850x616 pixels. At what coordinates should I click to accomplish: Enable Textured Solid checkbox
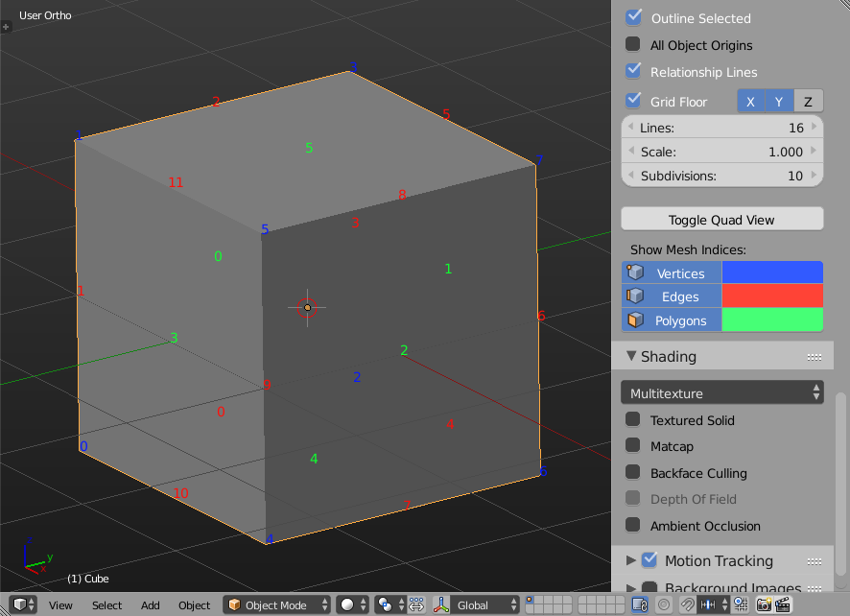pyautogui.click(x=632, y=419)
